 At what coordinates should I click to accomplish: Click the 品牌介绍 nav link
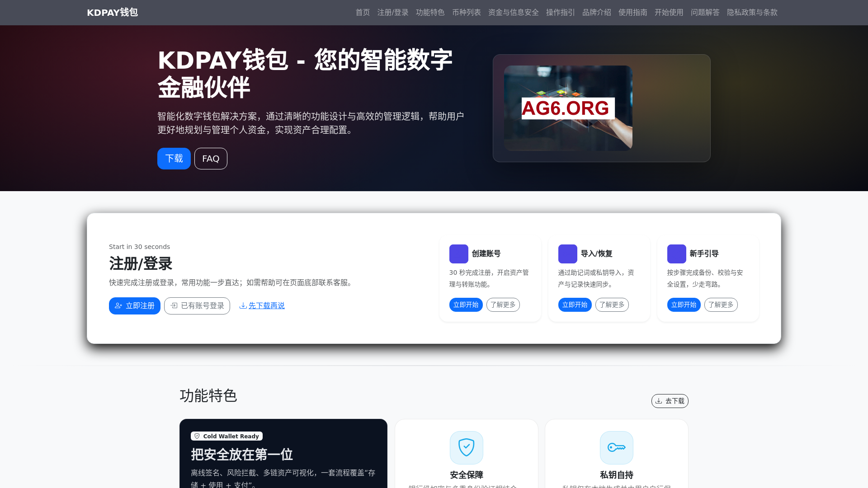pos(596,13)
